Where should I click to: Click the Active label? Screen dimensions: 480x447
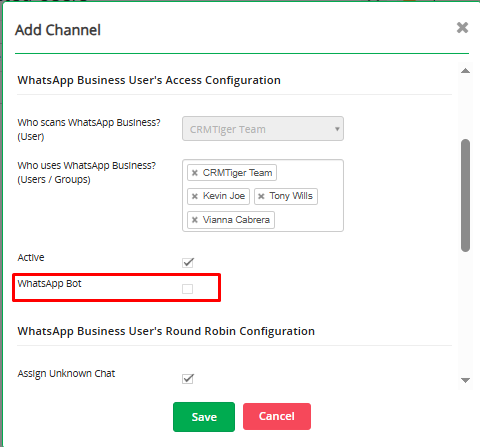click(x=31, y=257)
